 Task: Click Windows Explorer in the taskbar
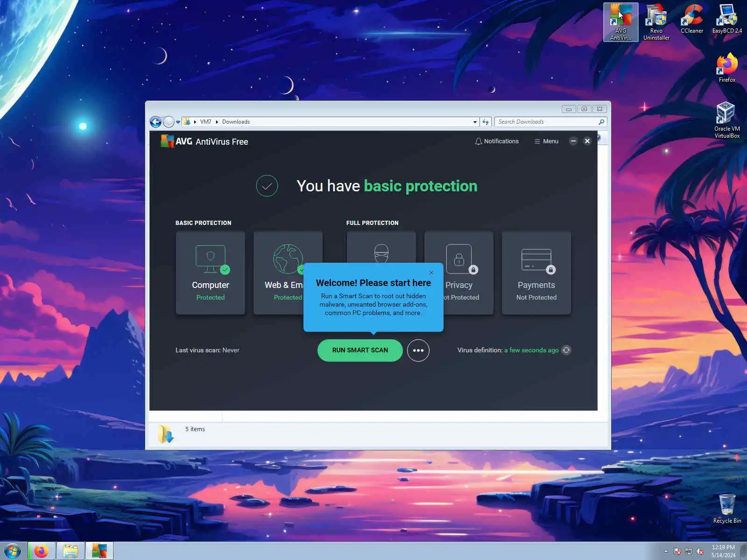pyautogui.click(x=70, y=551)
